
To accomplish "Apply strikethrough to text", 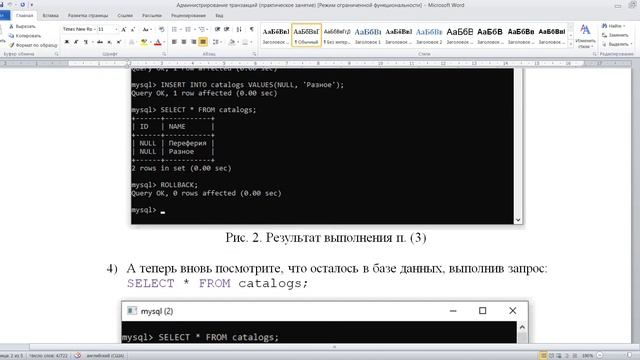I will tap(100, 42).
